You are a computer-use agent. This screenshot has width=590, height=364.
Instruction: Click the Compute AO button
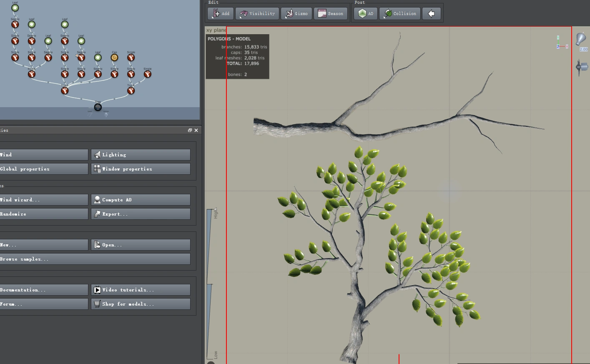pos(141,200)
